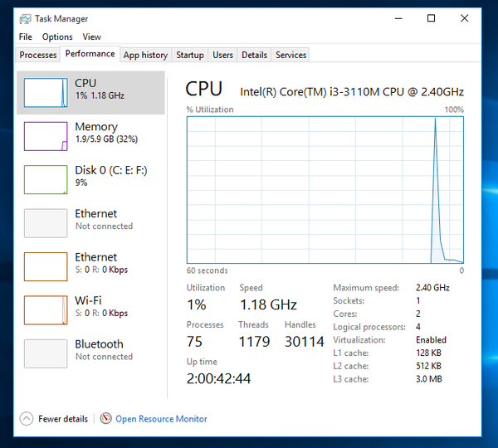The height and width of the screenshot is (448, 498).
Task: Click the Task Manager app icon in title bar
Action: coord(25,19)
